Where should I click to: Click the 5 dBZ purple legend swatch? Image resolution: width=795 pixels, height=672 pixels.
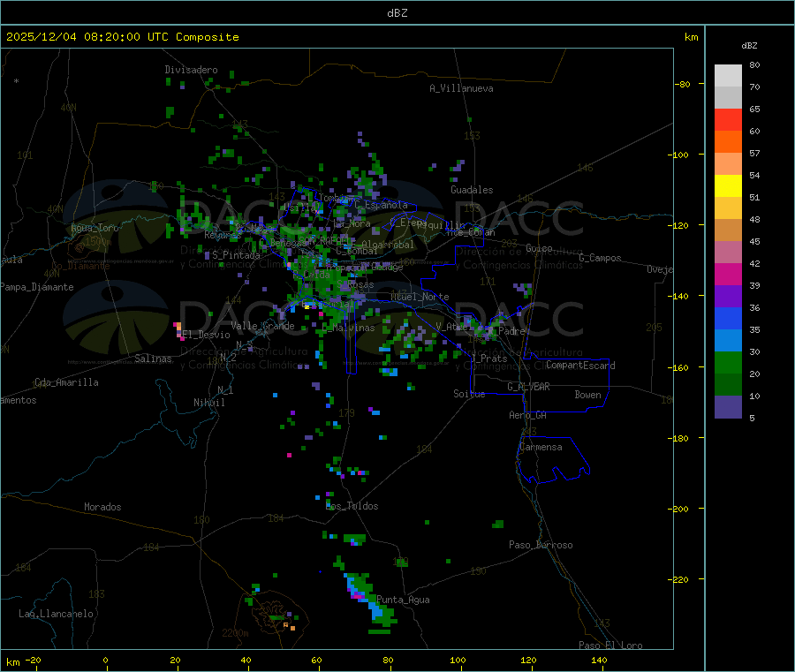[728, 407]
